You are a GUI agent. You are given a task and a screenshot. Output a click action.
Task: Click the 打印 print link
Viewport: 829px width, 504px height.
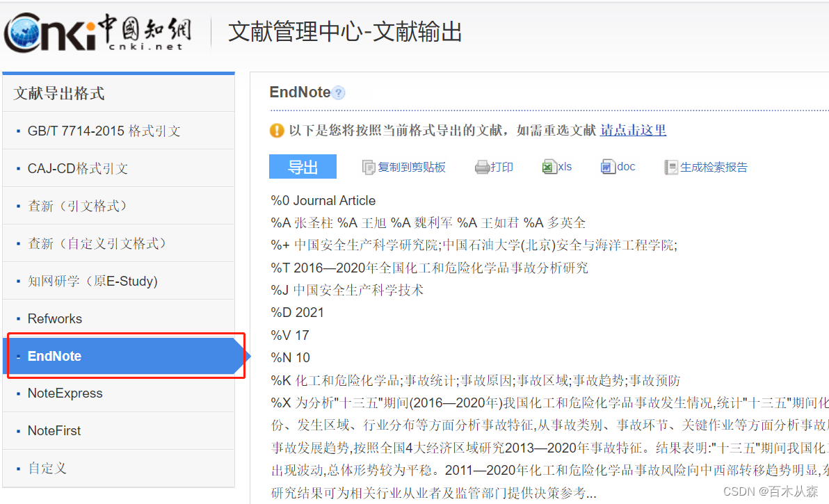501,168
